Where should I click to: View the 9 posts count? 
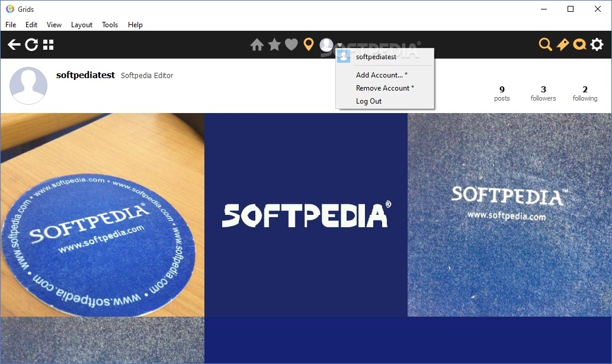tap(502, 94)
